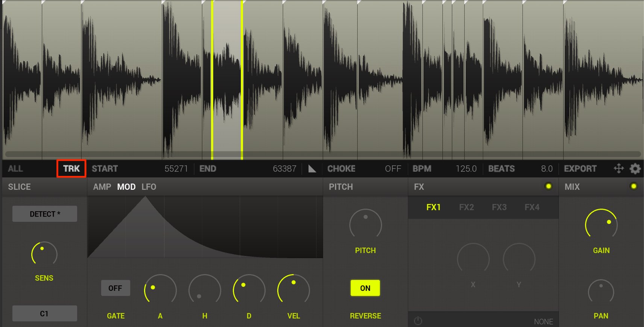
Task: Toggle the MIX section enable LED
Action: (x=634, y=186)
